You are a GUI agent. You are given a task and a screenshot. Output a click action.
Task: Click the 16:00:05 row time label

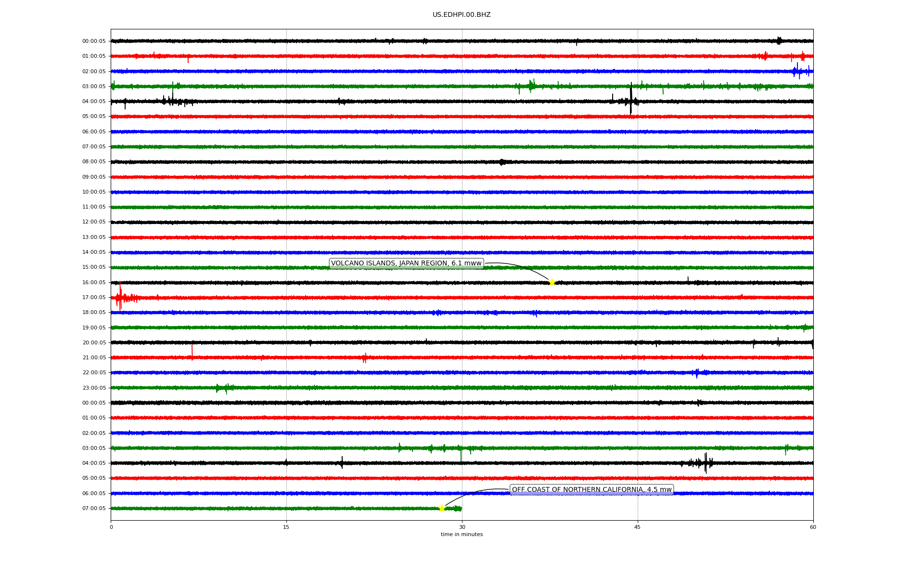pos(94,283)
